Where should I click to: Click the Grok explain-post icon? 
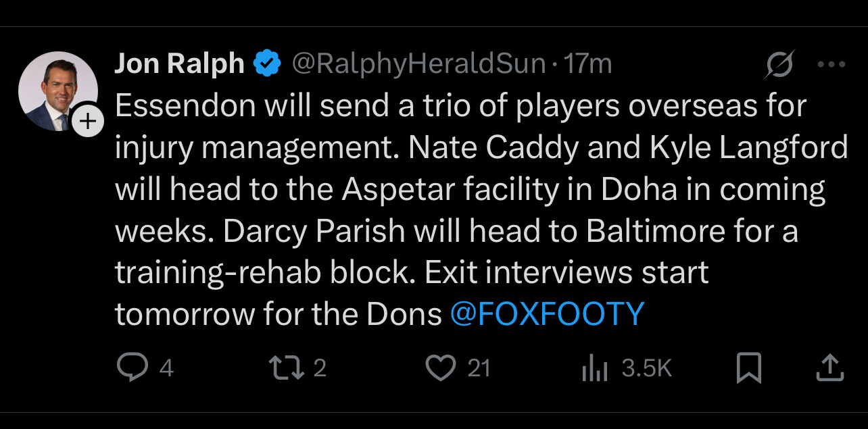pos(779,65)
